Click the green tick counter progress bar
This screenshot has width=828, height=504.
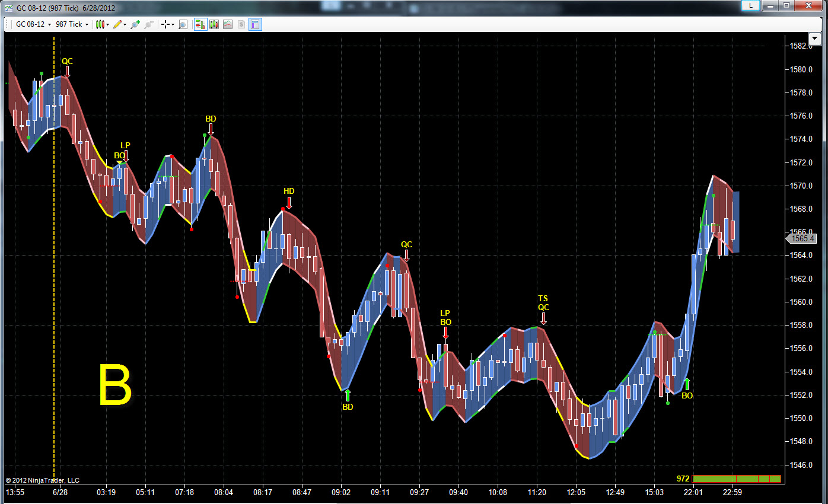(x=737, y=479)
